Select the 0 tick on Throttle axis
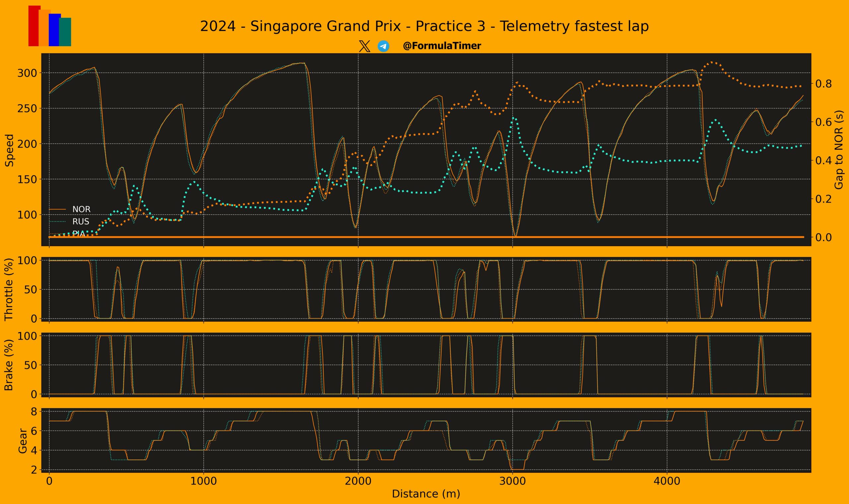 [x=33, y=319]
